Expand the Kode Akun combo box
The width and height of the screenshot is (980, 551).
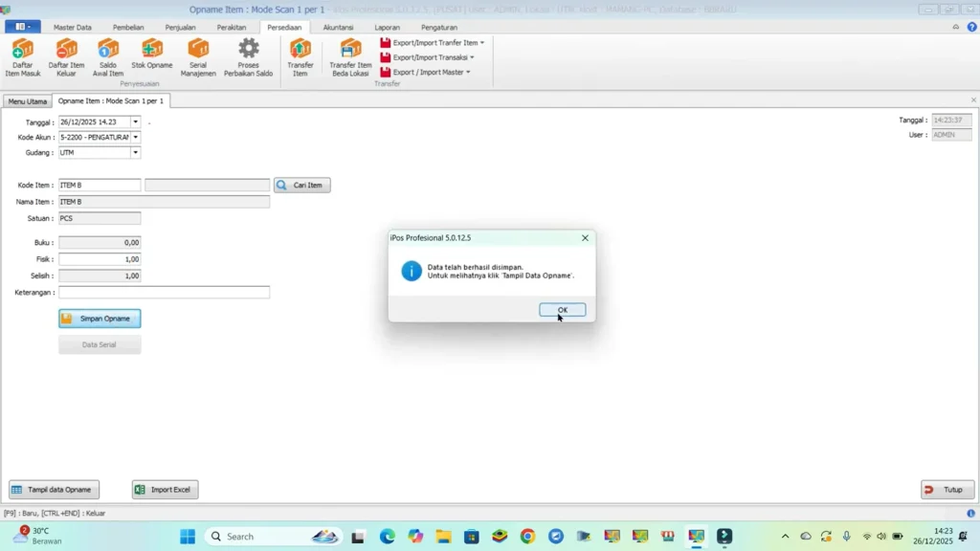pos(136,137)
